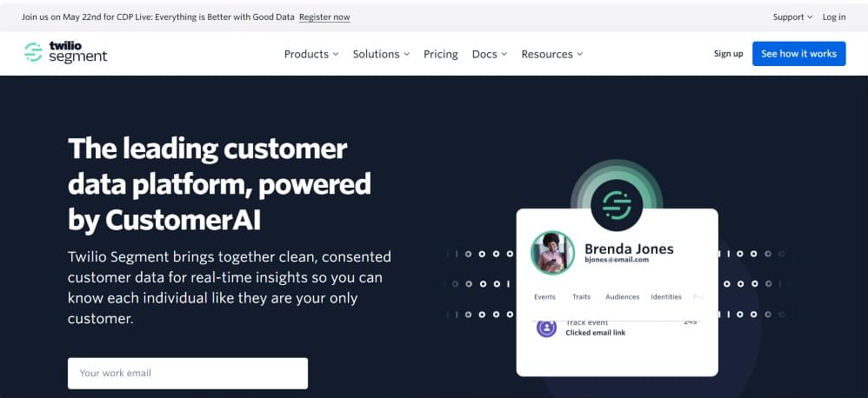
Task: Click Brenda Jones profile avatar
Action: (552, 253)
